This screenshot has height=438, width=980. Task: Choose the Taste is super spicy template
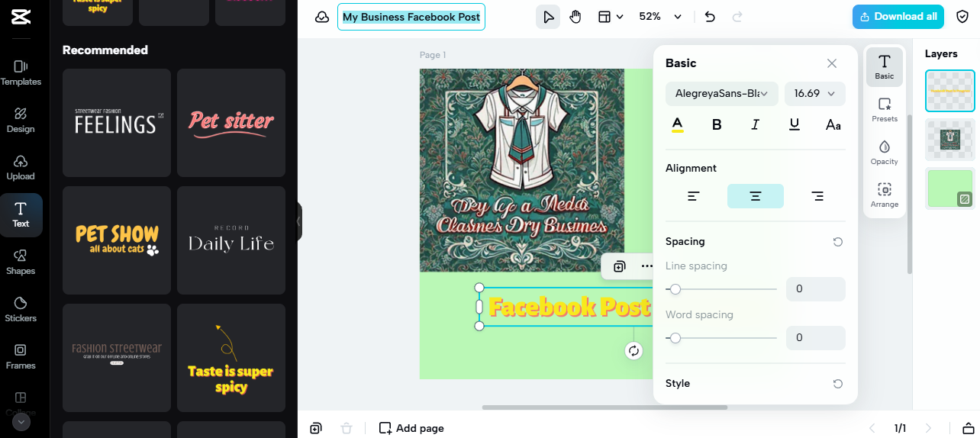tap(231, 358)
